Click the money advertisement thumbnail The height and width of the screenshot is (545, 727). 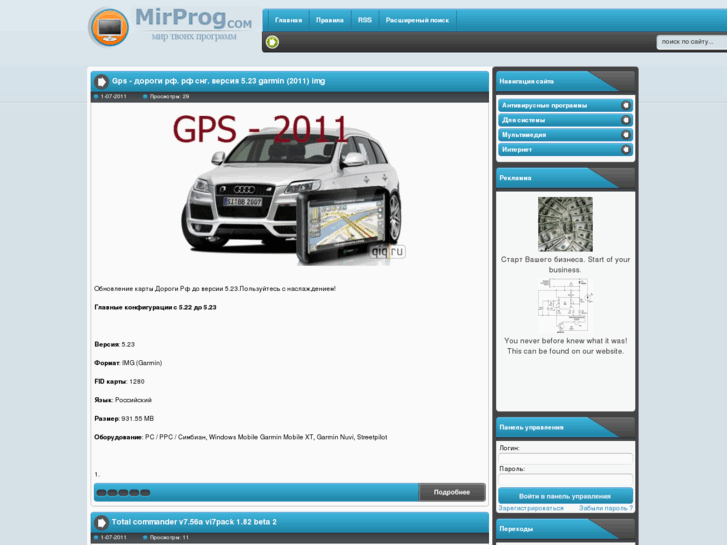[x=565, y=224]
